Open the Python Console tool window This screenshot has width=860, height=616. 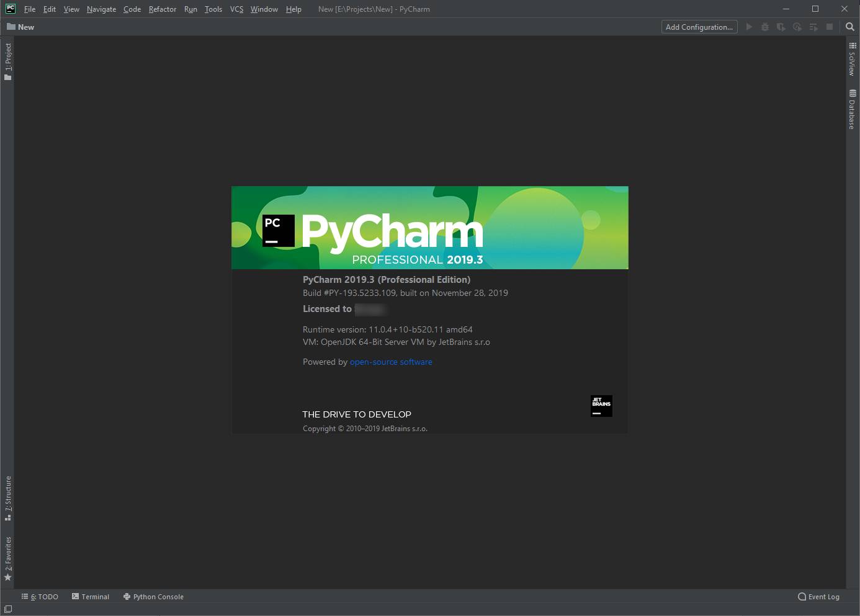[x=153, y=597]
